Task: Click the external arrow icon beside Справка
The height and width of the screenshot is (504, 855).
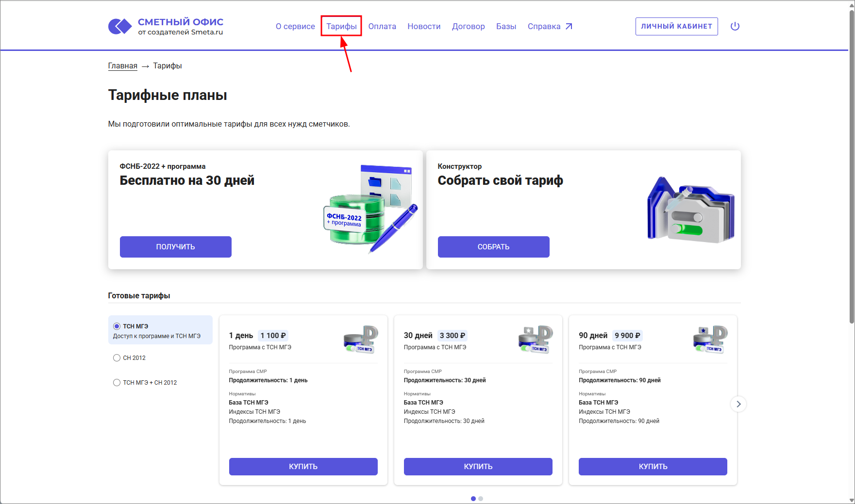Action: (569, 27)
